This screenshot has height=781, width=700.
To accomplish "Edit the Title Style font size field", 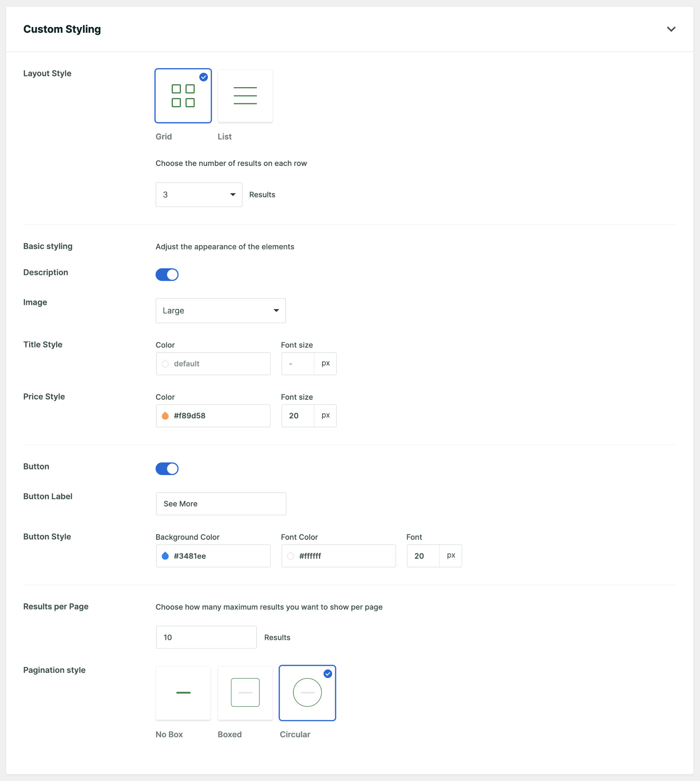I will 298,364.
